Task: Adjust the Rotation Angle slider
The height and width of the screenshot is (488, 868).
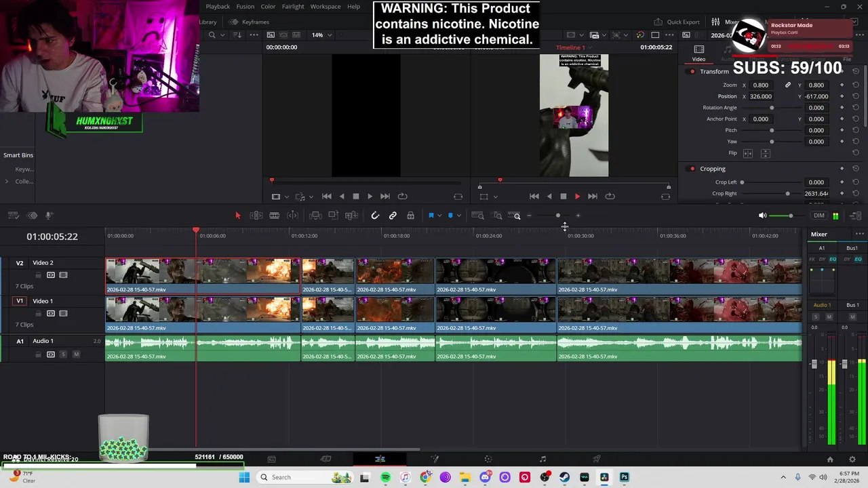Action: coord(772,108)
